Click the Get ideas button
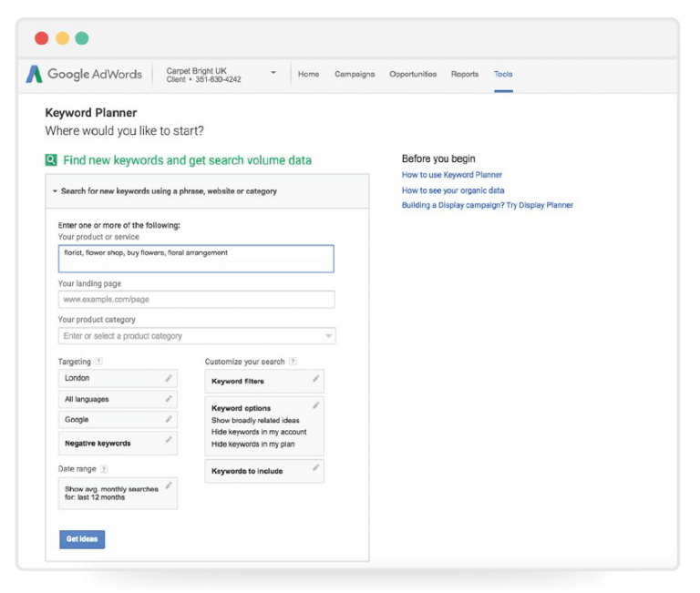The width and height of the screenshot is (700, 593). click(x=82, y=539)
